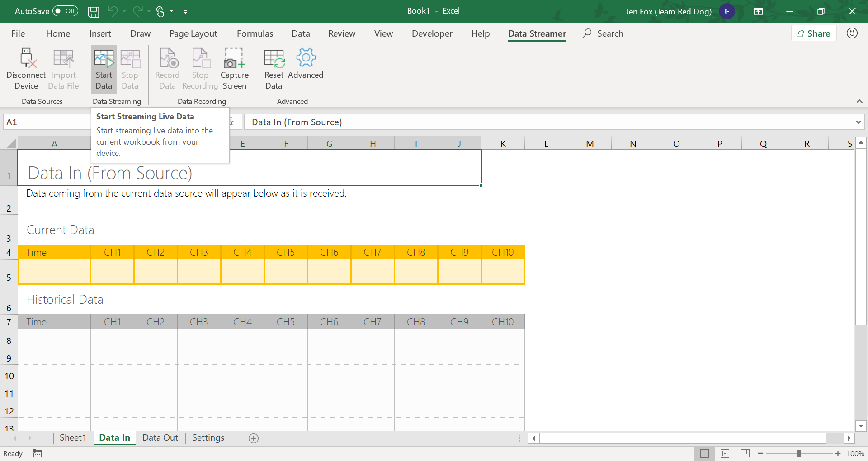Viewport: 868px width, 461px height.
Task: Switch to Page Layout view in status bar
Action: click(725, 453)
